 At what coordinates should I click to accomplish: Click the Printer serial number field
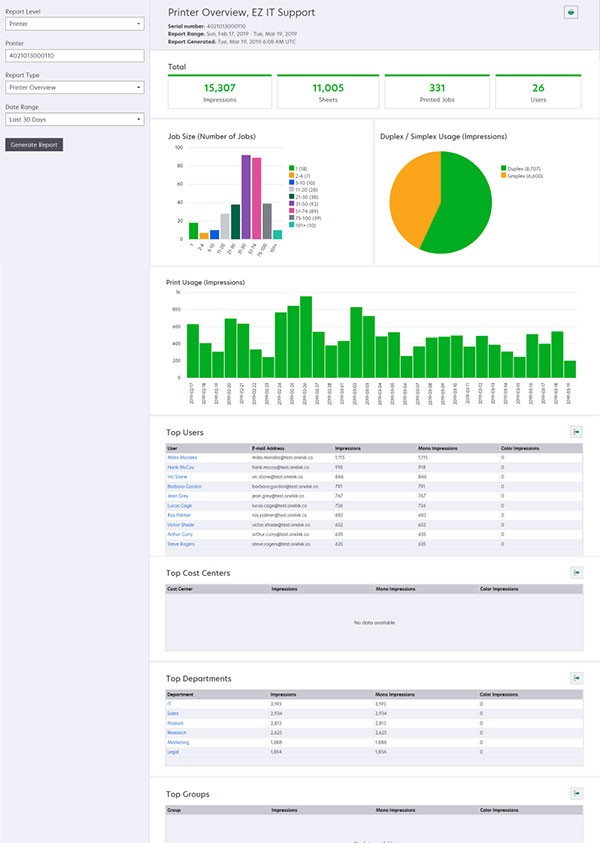[x=75, y=56]
